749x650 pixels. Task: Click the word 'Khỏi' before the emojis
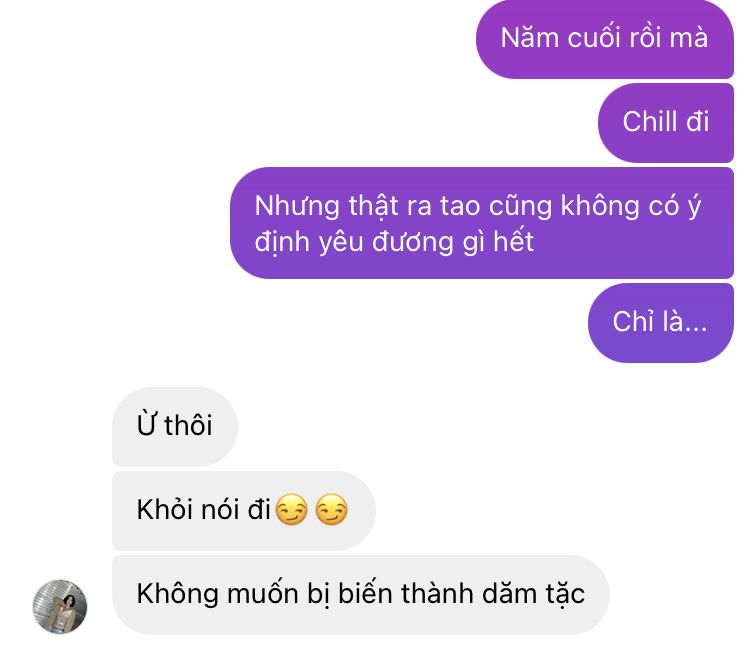[165, 509]
